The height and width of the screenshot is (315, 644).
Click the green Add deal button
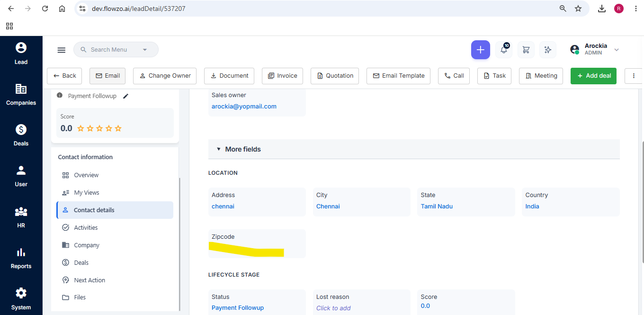pos(593,76)
